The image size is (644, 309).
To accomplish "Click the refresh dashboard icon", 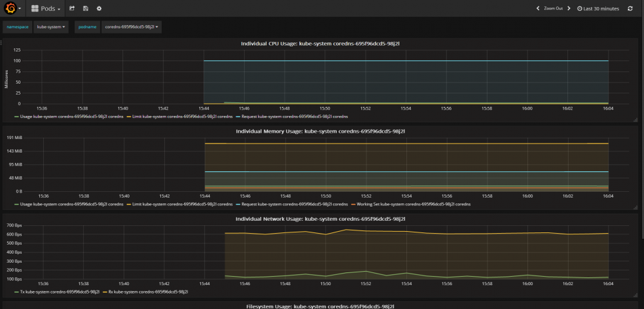I will point(630,8).
